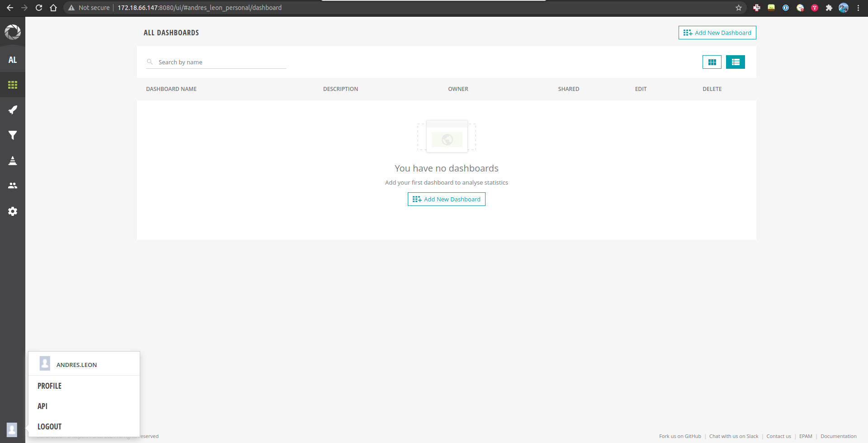868x443 pixels.
Task: Click the browser address bar URL
Action: tap(199, 8)
